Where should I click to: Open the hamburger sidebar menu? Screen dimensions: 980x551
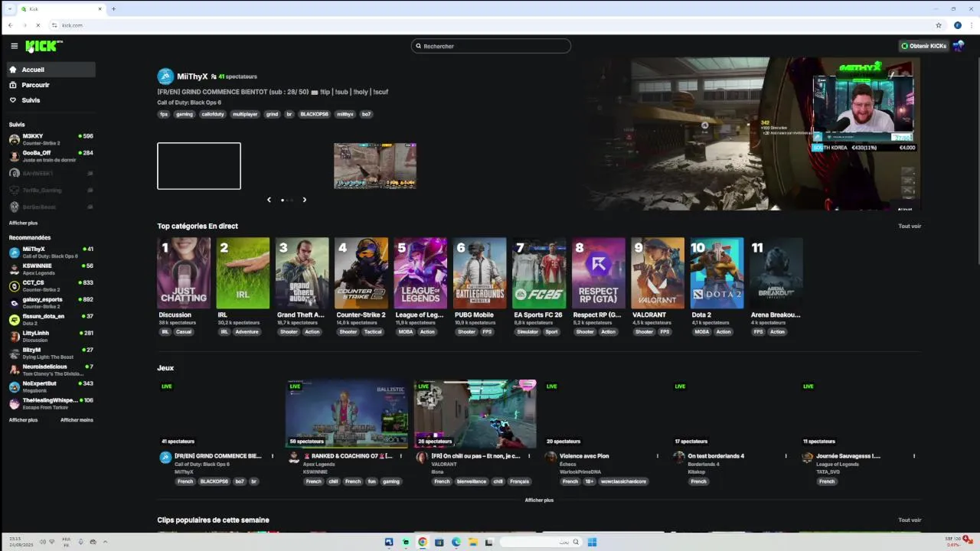[14, 46]
